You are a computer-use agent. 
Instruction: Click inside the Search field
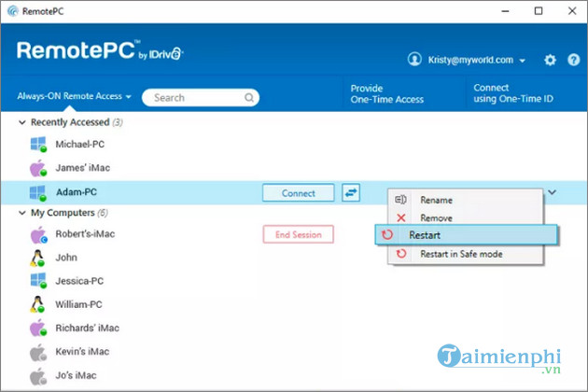(201, 97)
